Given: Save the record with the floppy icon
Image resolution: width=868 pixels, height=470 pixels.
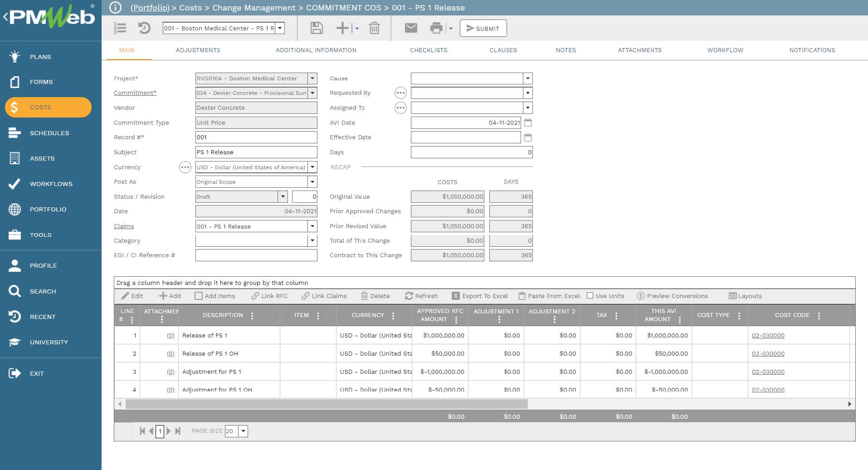Looking at the screenshot, I should pyautogui.click(x=316, y=28).
